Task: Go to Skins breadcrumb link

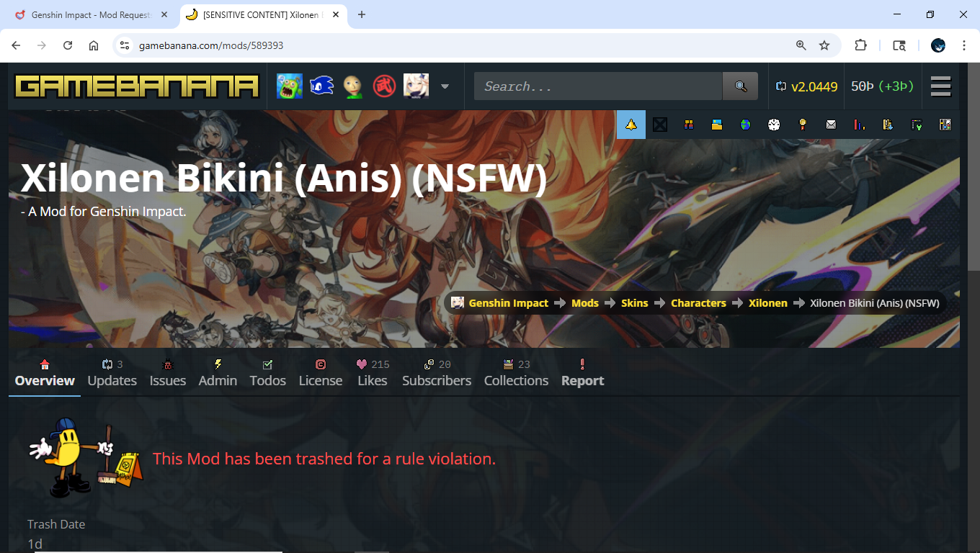Action: click(635, 303)
